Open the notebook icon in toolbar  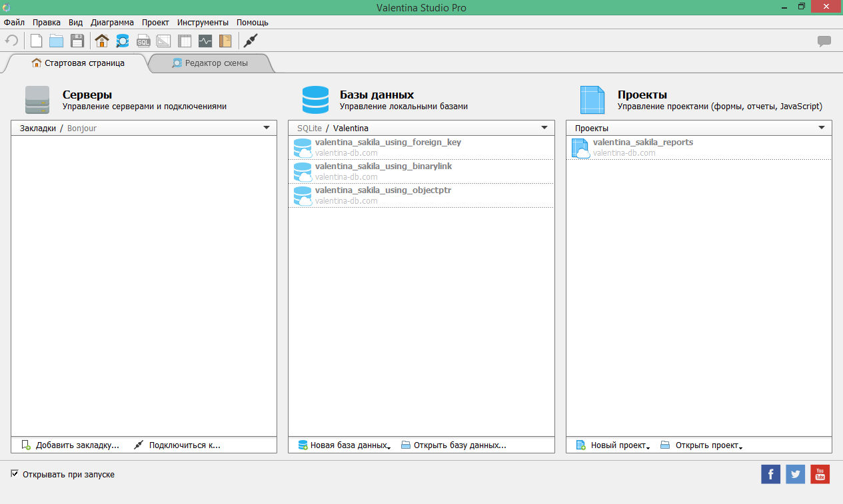tap(225, 41)
